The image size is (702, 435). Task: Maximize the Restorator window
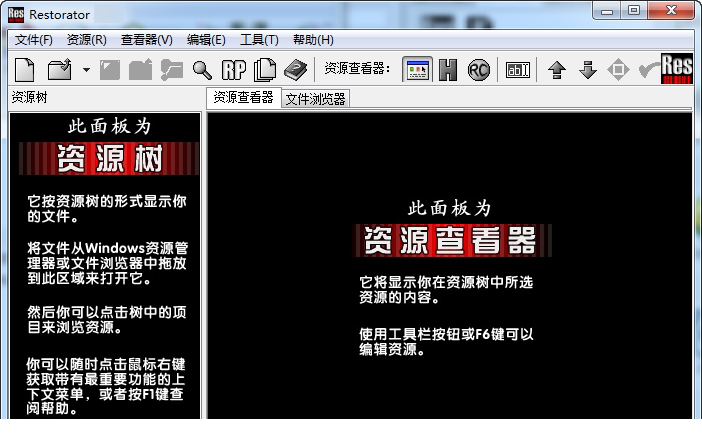coord(634,11)
